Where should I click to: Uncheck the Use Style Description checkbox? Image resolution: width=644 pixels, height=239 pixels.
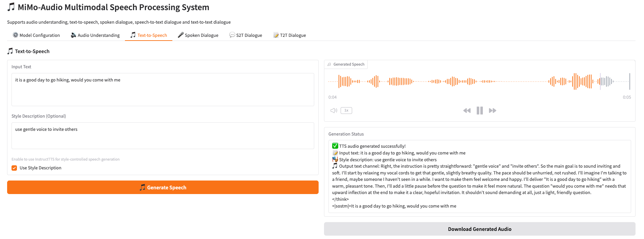[14, 168]
